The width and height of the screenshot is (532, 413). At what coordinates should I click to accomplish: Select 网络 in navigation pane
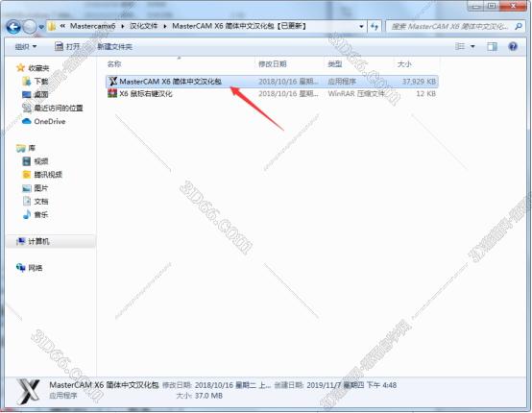(36, 268)
